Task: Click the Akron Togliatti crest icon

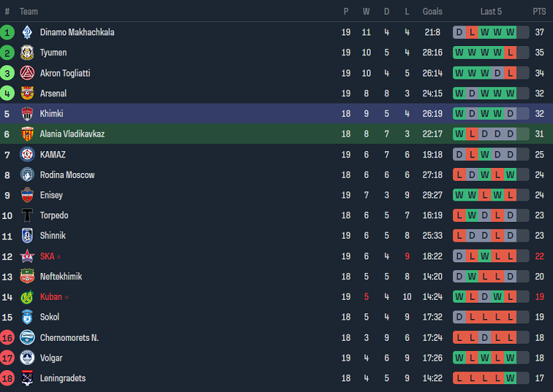Action: tap(27, 73)
